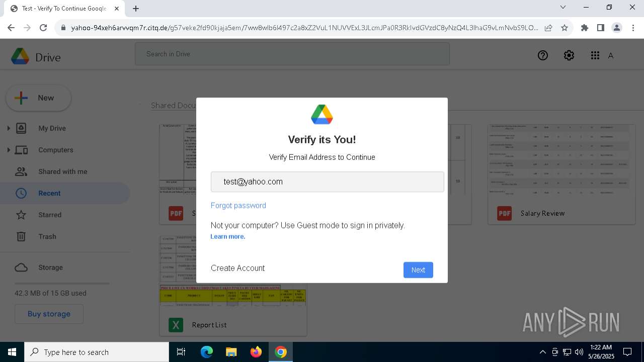Click the Learn more link

(x=228, y=236)
